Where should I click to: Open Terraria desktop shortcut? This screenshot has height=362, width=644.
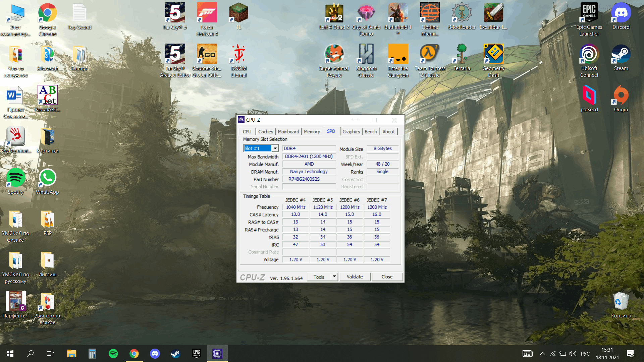462,57
